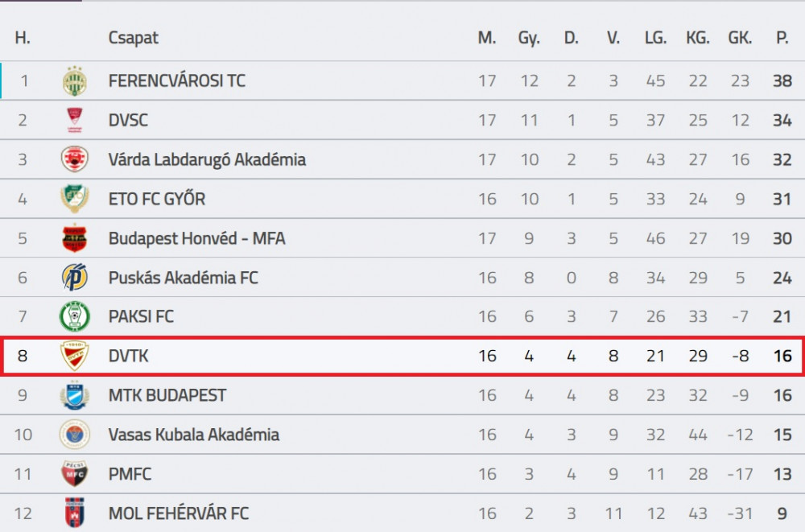Click the Budapest Honvéd - MFA logo
This screenshot has height=532, width=805.
pos(74,238)
